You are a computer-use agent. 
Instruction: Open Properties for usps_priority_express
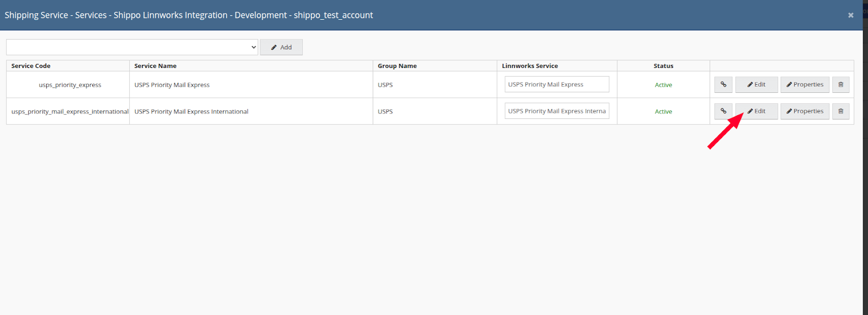(805, 85)
